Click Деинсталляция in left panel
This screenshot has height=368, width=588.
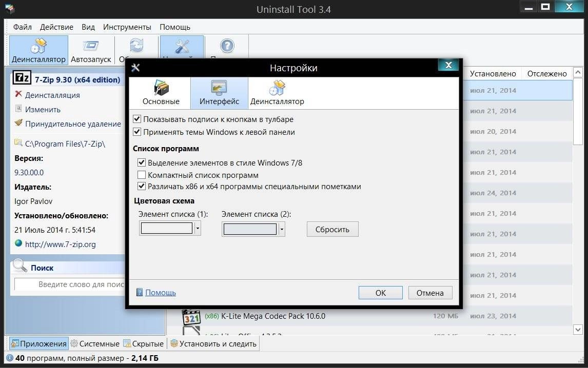coord(52,95)
